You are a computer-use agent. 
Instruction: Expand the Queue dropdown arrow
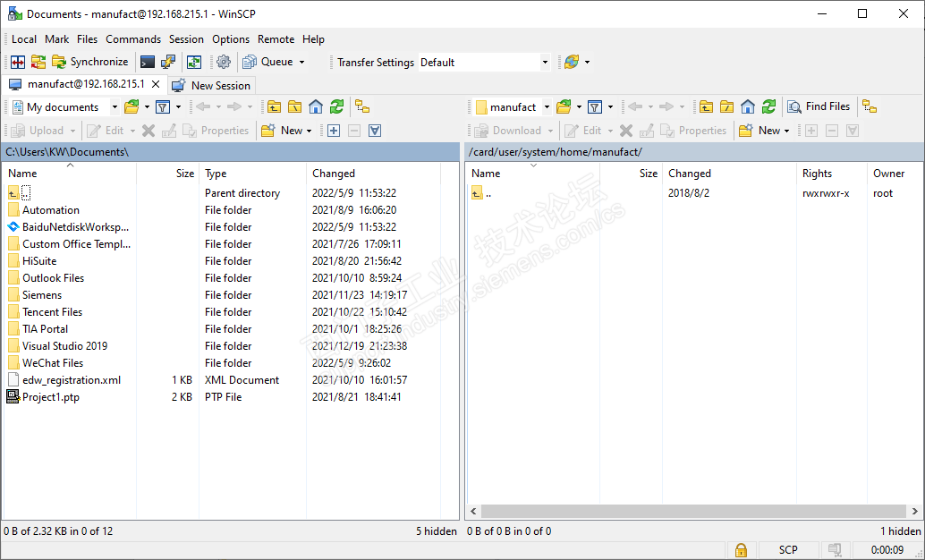[302, 62]
